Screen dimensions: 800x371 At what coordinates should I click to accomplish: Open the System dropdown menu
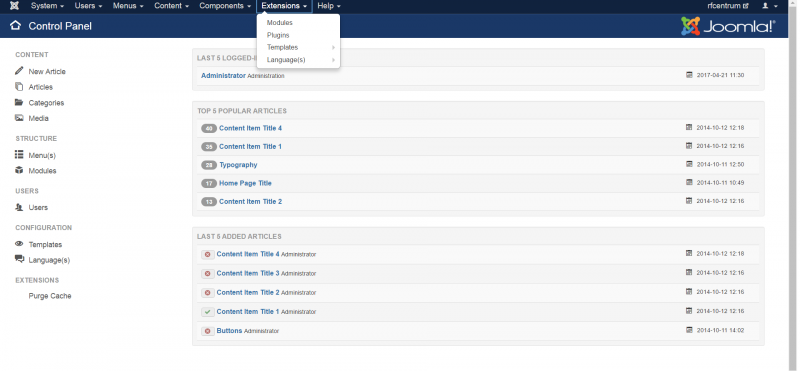[47, 6]
